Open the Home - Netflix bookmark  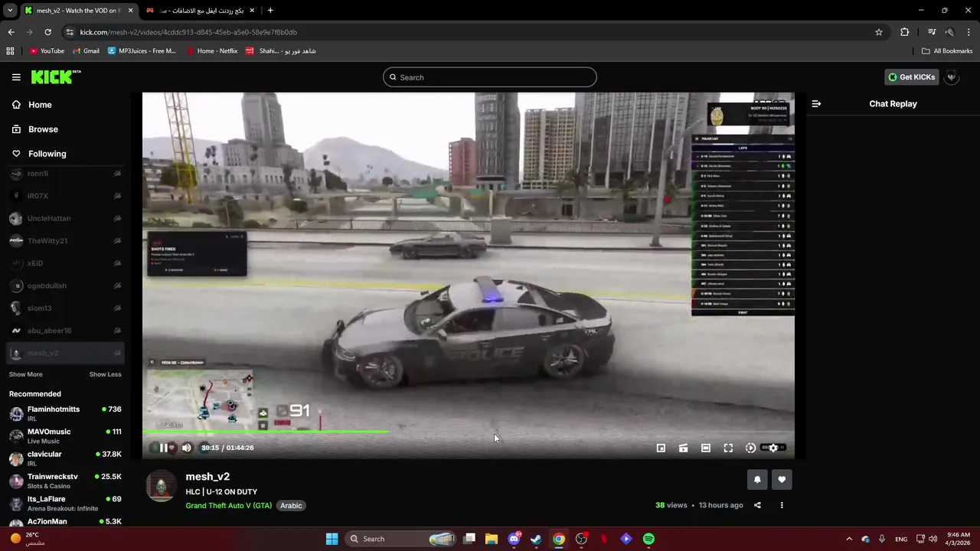(212, 51)
